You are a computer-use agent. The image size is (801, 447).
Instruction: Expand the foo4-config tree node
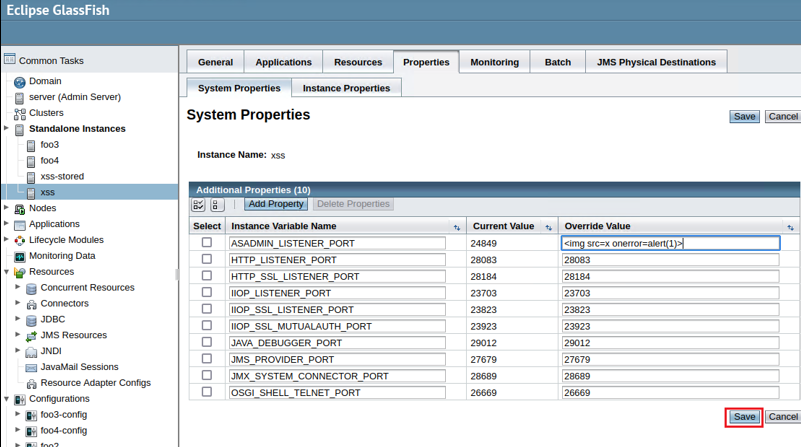click(x=18, y=430)
